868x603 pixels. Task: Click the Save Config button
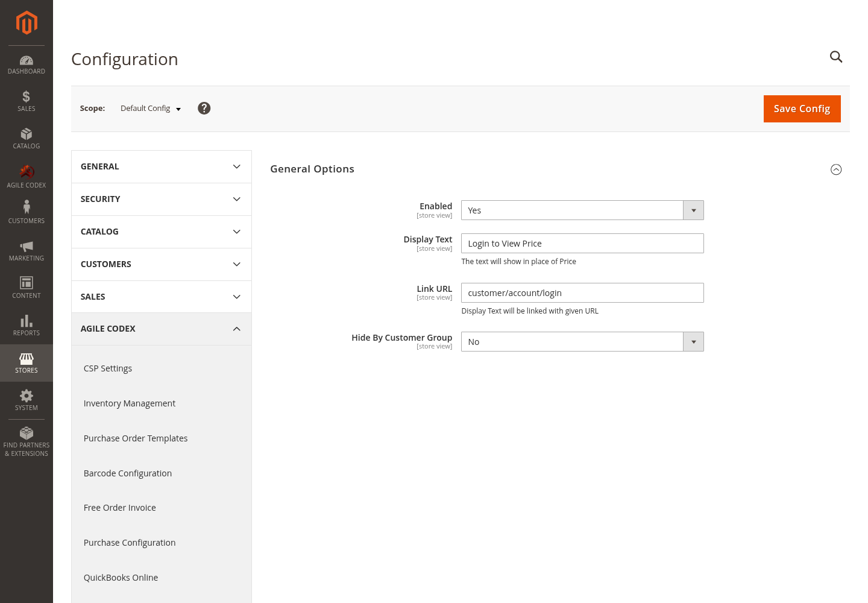click(802, 109)
